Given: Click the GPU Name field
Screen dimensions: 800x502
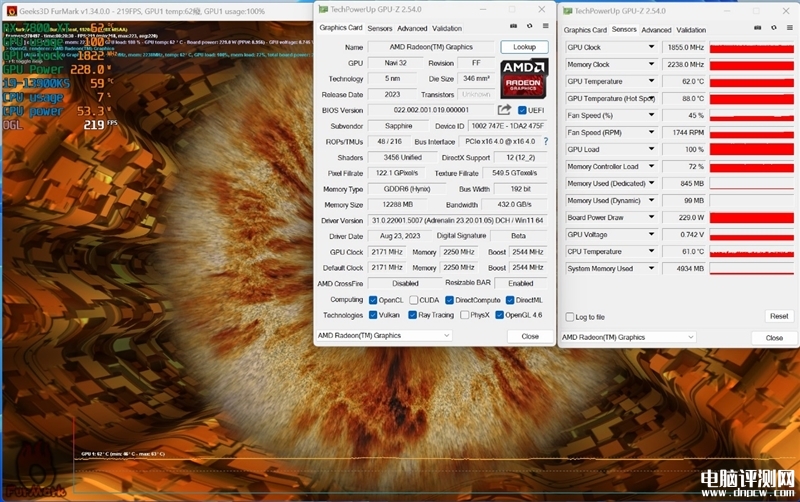Looking at the screenshot, I should coord(431,47).
